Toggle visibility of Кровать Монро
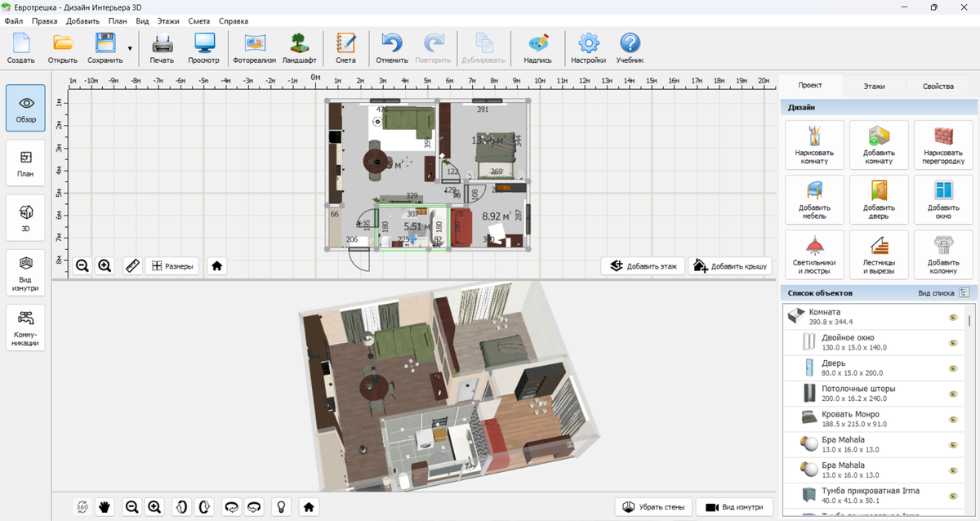This screenshot has height=521, width=980. pos(952,419)
